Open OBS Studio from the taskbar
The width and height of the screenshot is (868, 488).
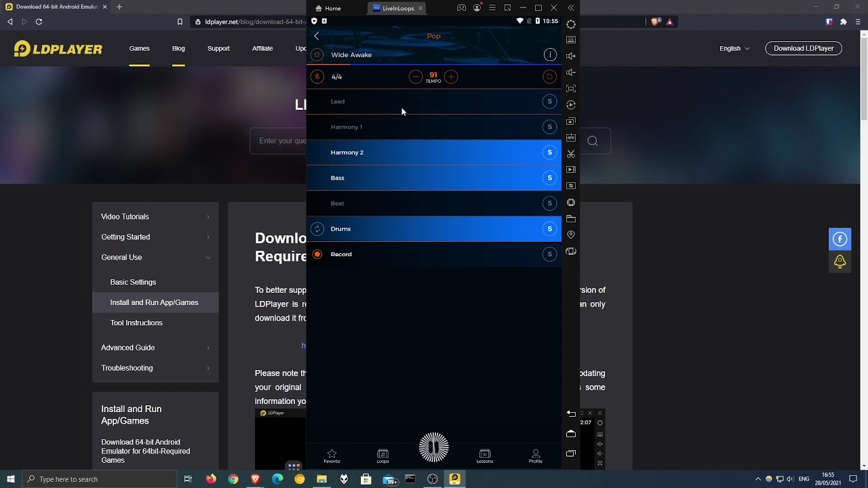click(433, 479)
